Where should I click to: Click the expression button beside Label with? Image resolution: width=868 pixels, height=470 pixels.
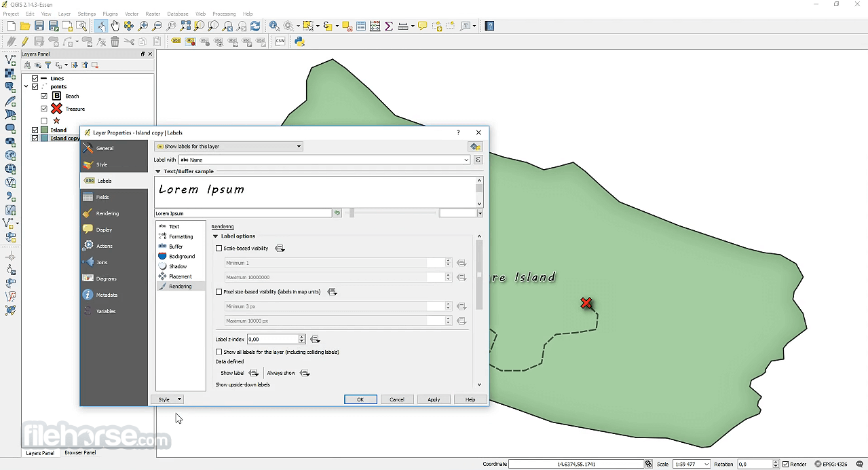tap(478, 160)
